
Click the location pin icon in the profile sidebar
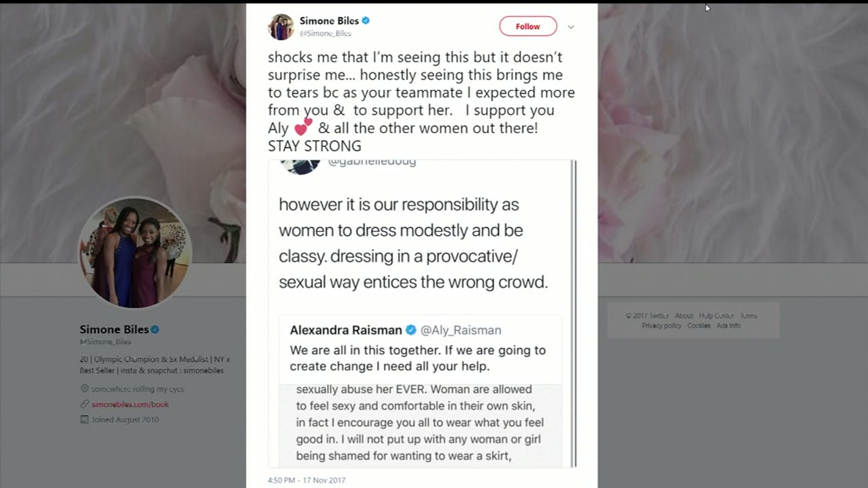[x=85, y=389]
